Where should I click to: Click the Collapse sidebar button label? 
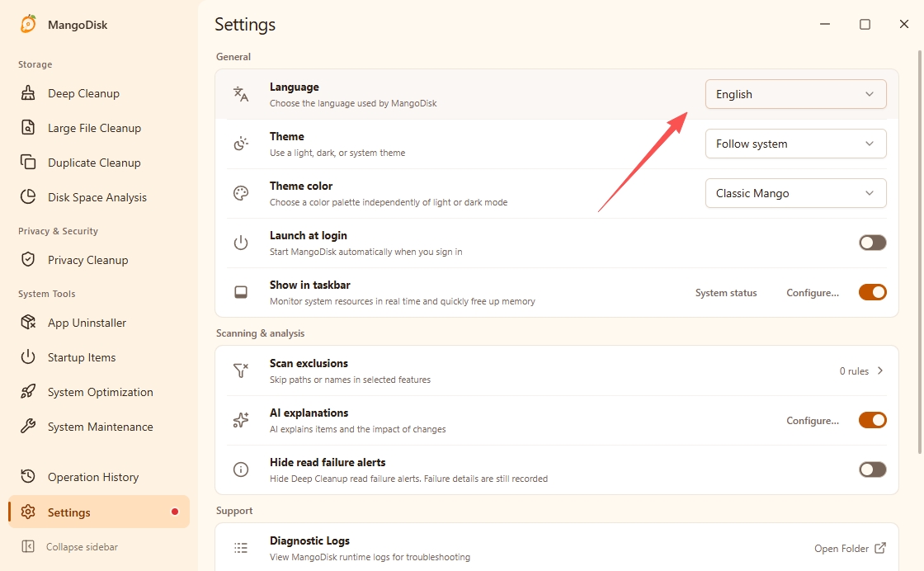click(x=82, y=547)
